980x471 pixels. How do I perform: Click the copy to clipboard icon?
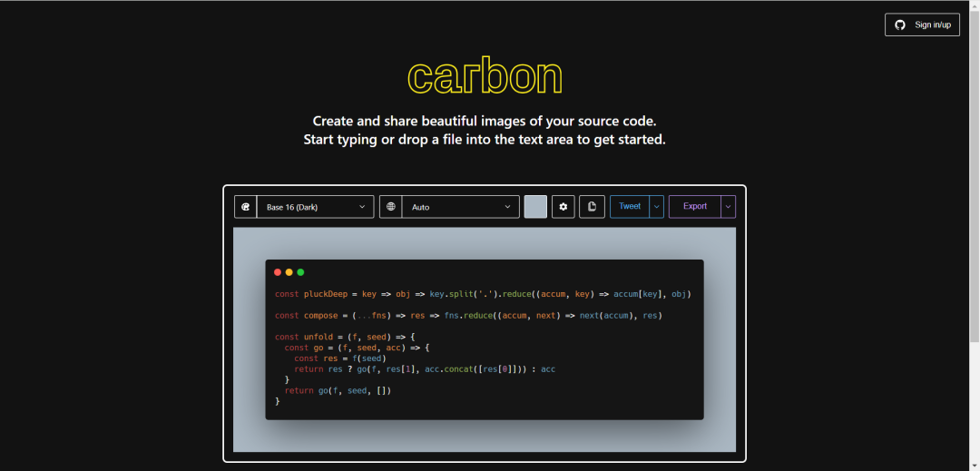coord(592,207)
